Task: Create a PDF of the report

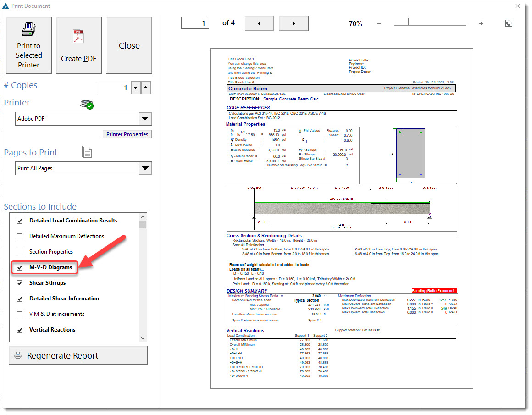Action: coord(78,45)
